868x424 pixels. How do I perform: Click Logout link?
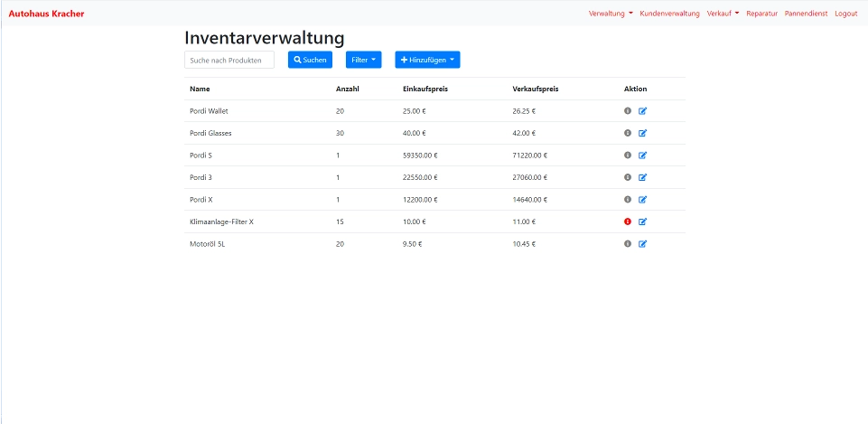tap(845, 14)
